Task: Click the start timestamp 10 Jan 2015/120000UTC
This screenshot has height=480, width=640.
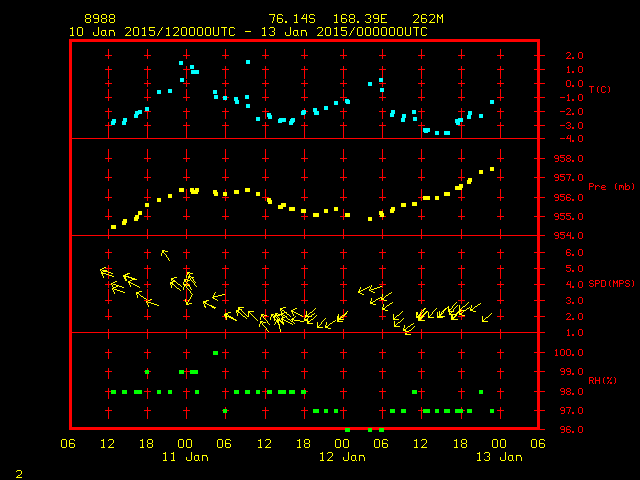Action: click(152, 32)
